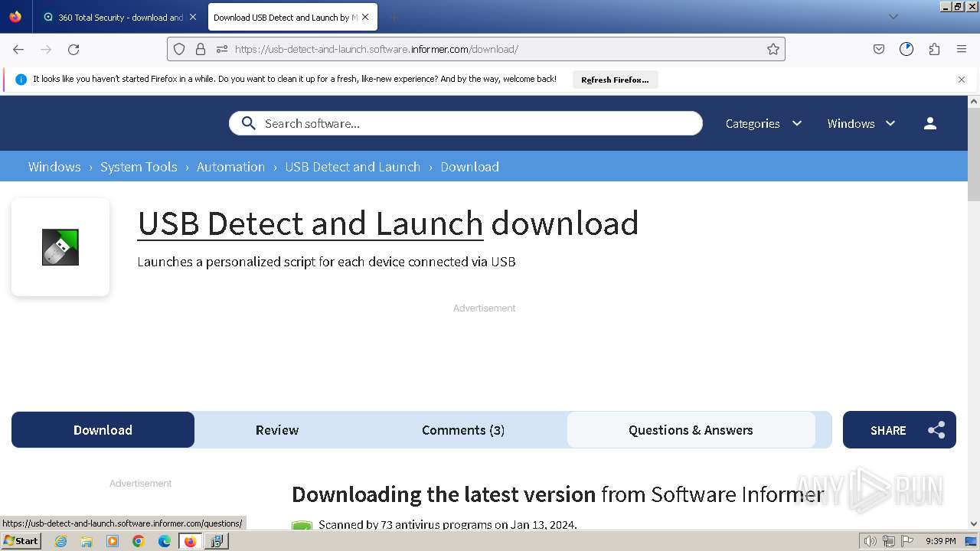This screenshot has width=980, height=551.
Task: Click the tray network monitor icon
Action: pos(889,541)
